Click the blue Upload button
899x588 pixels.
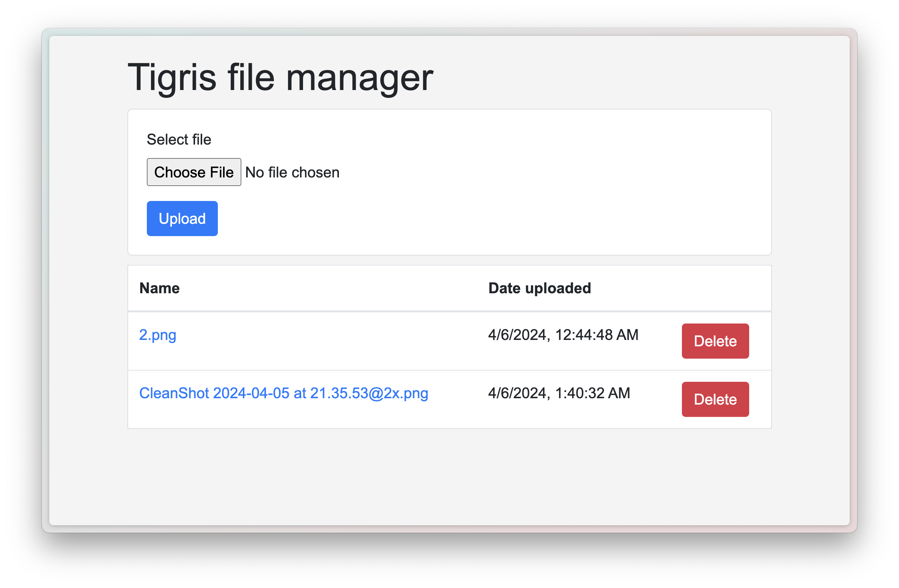[x=182, y=219]
